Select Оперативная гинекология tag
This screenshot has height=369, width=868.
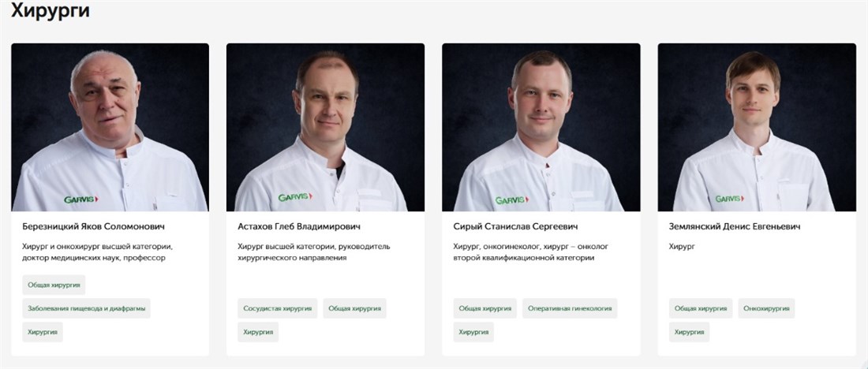(x=570, y=309)
